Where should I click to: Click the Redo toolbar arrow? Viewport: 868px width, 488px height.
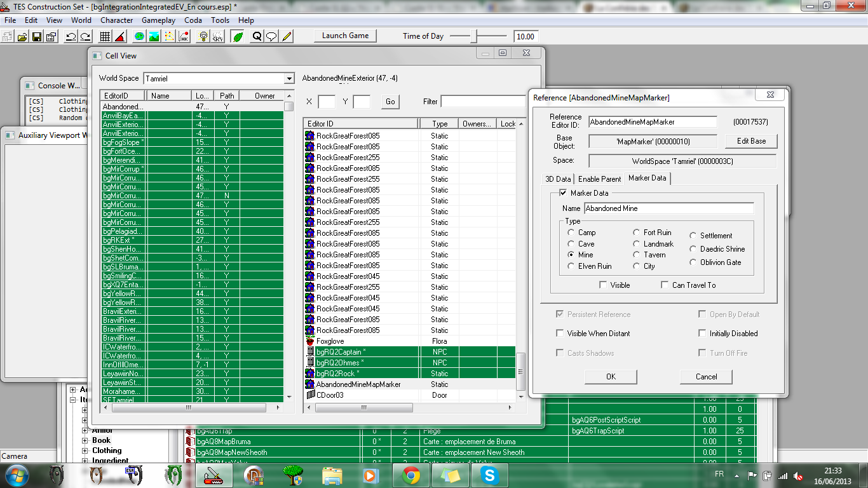85,36
